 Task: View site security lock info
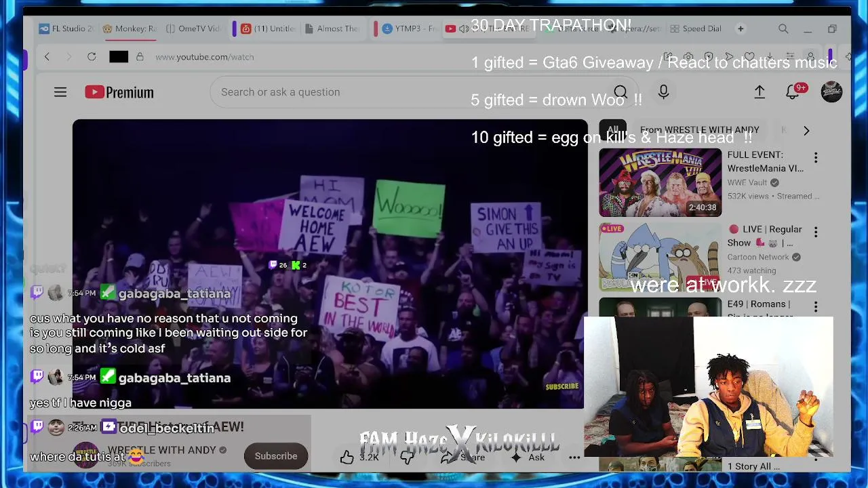coord(140,57)
